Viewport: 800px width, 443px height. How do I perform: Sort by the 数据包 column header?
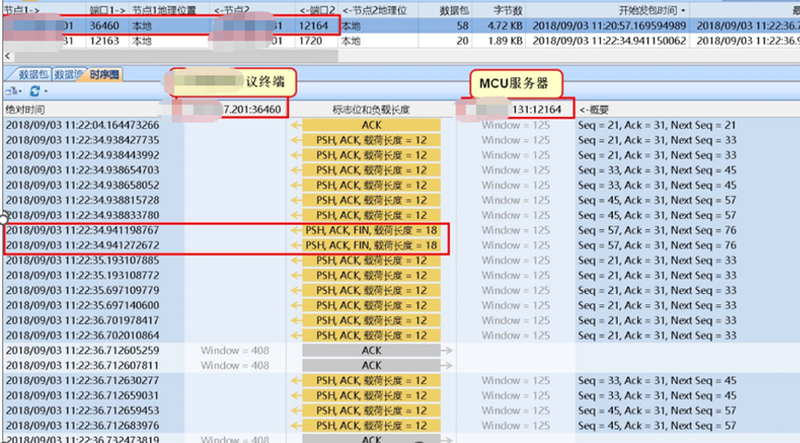click(x=445, y=10)
